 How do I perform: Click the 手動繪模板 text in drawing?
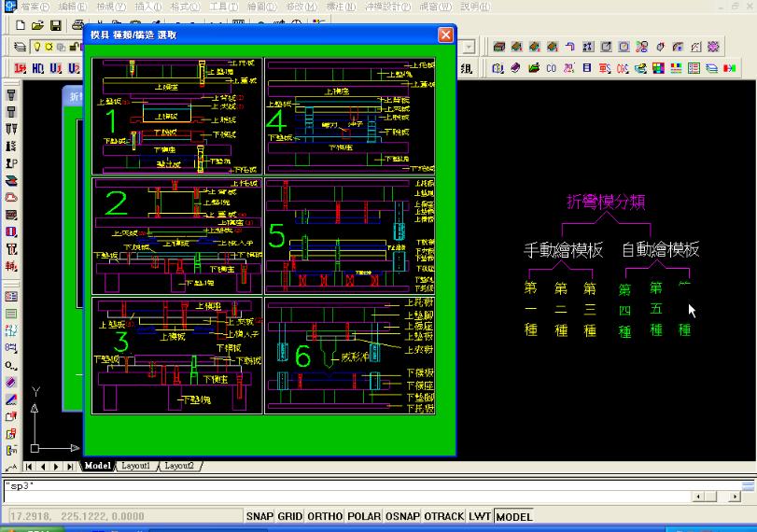point(564,249)
